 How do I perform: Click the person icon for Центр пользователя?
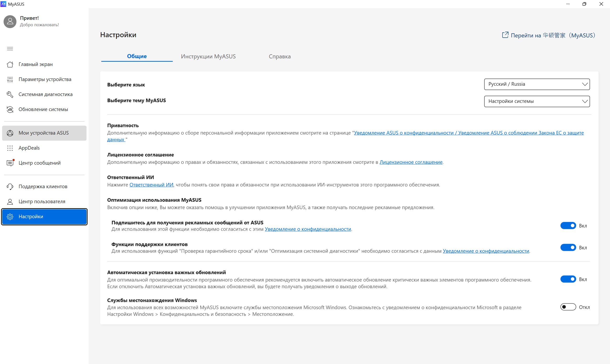pyautogui.click(x=10, y=202)
